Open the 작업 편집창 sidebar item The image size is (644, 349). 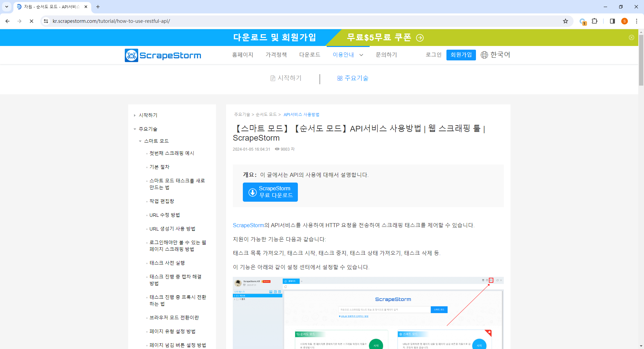tap(162, 201)
